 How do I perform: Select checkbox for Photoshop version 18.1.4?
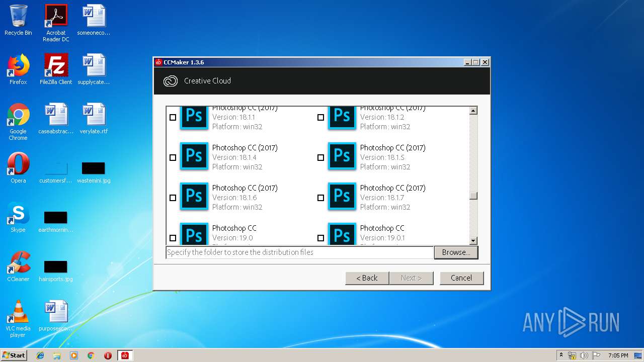[x=173, y=157]
